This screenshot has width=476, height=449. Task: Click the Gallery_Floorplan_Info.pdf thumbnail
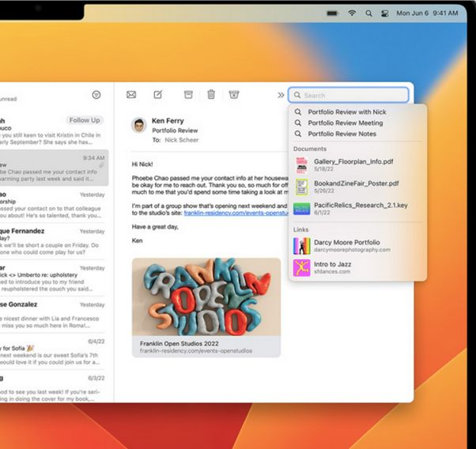[x=302, y=165]
